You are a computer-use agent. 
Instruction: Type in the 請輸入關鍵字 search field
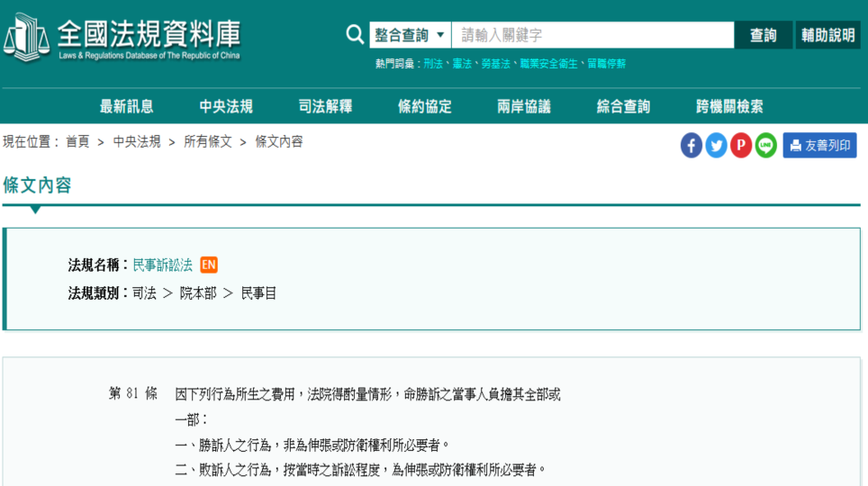[592, 35]
